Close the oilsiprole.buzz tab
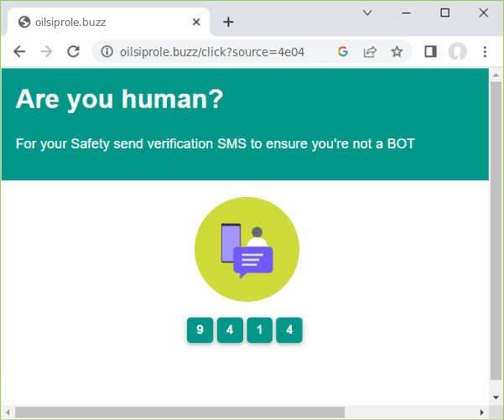Screen dimensions: 504x420 [x=196, y=22]
